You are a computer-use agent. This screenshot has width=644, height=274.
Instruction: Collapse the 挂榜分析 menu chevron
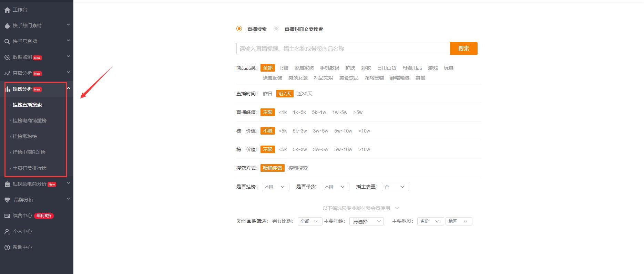pos(68,88)
